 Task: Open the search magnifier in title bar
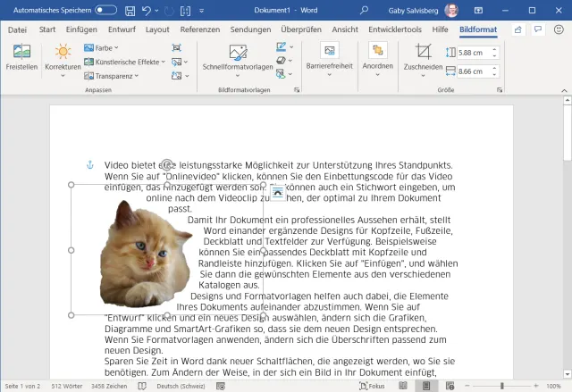[x=365, y=11]
